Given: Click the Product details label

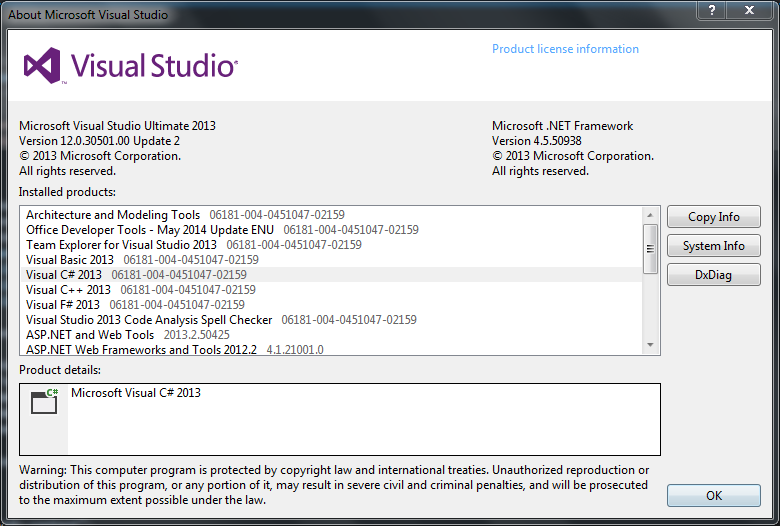Looking at the screenshot, I should tap(60, 370).
